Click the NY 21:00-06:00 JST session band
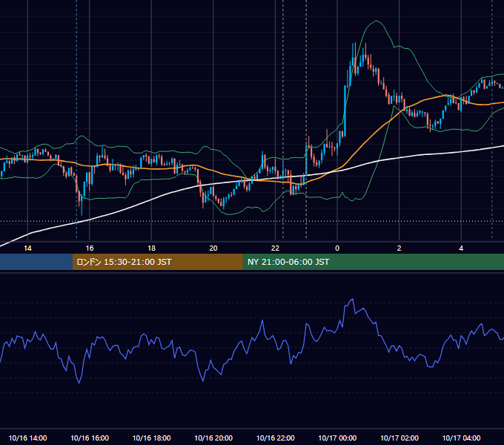This screenshot has height=445, width=504. tap(373, 262)
